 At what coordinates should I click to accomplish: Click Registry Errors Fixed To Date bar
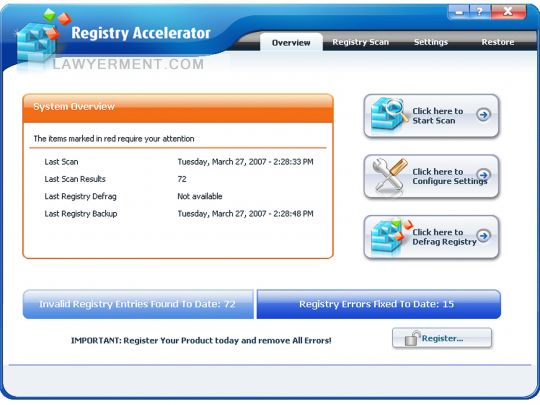click(x=379, y=304)
